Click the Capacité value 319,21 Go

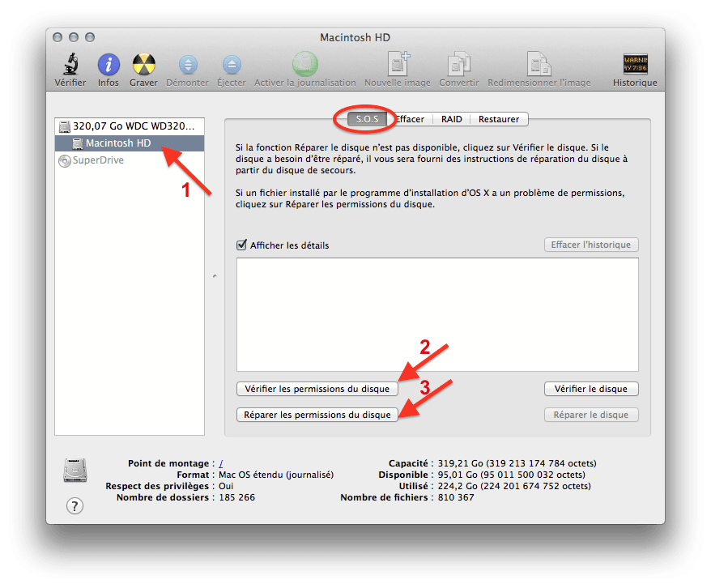pos(517,463)
